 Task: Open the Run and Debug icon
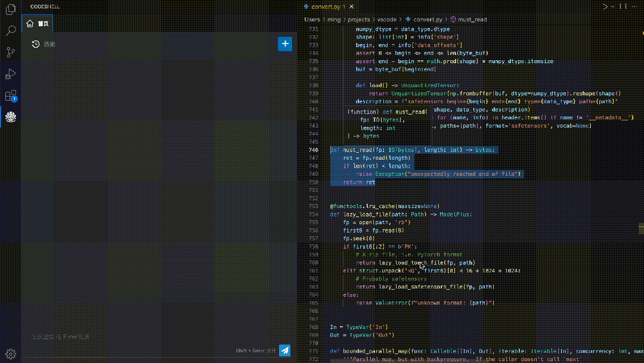[11, 74]
